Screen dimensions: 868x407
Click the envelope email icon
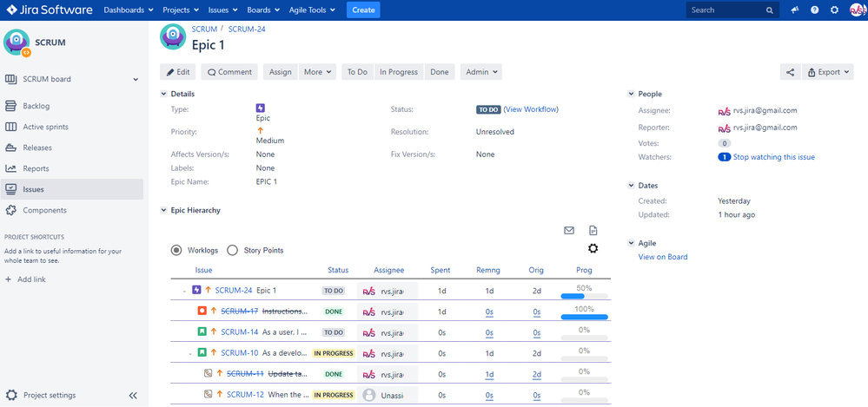[569, 230]
